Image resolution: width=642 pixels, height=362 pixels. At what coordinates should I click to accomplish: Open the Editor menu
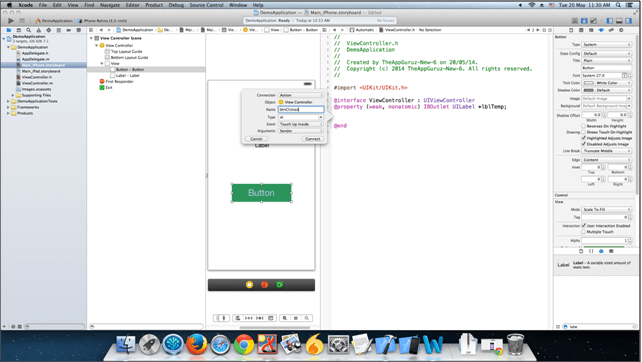coord(132,5)
